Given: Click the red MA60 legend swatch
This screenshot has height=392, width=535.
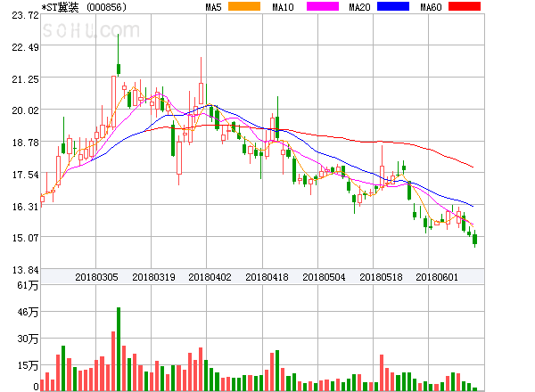Looking at the screenshot, I should (x=465, y=6).
